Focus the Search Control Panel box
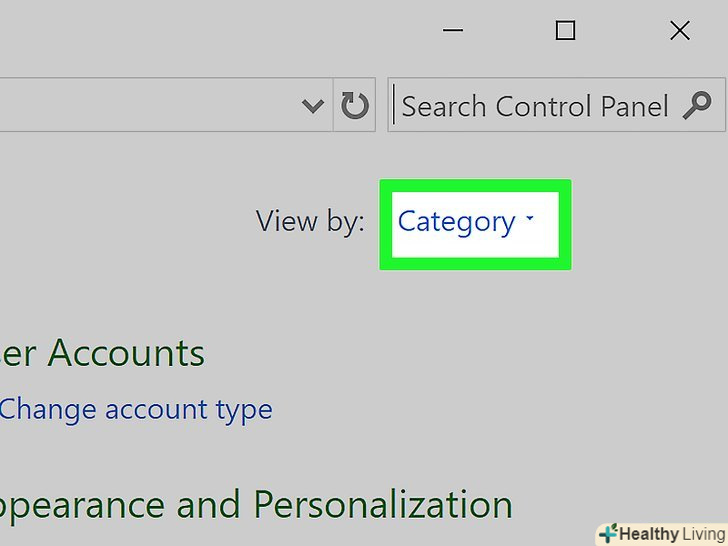 tap(535, 106)
